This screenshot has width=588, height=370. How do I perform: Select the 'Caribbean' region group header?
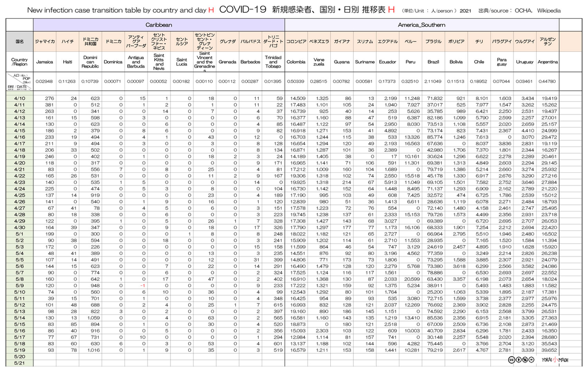[159, 24]
